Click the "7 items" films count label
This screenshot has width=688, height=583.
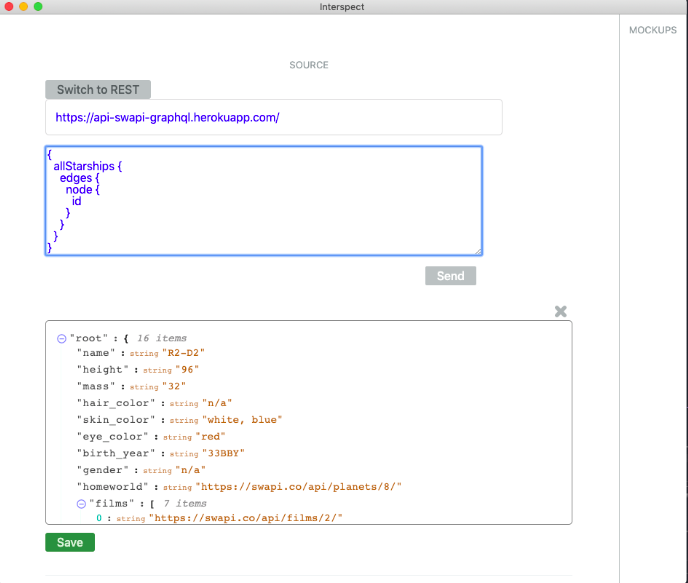click(185, 504)
